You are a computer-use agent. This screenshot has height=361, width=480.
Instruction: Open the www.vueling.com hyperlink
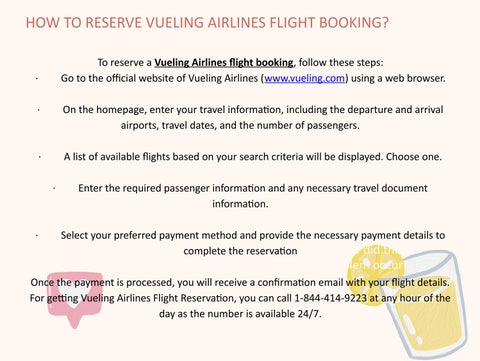pos(305,78)
